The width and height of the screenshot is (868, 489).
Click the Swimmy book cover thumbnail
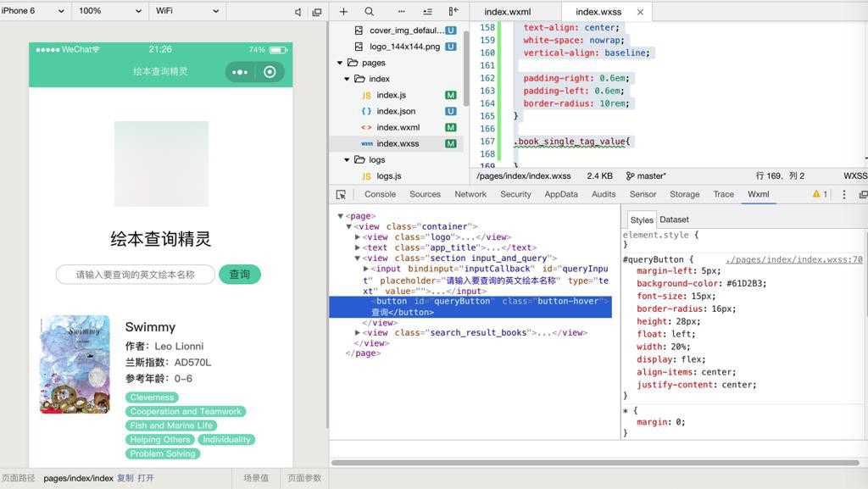pyautogui.click(x=75, y=364)
